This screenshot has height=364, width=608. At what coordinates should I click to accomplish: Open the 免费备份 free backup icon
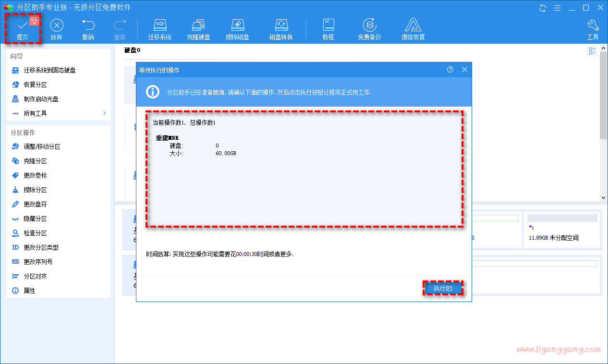tap(369, 29)
